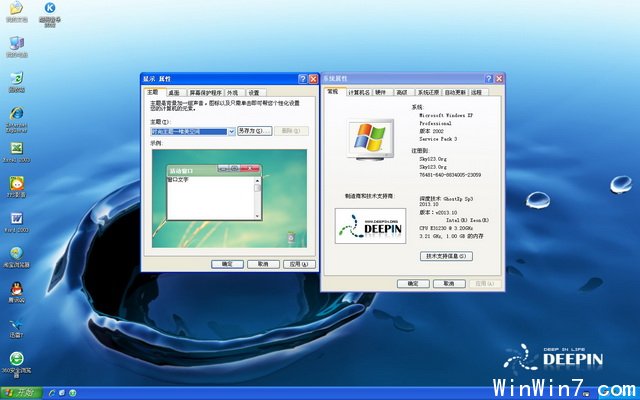Screen dimensions: 640x400
Task: Open the 硬件 tab in System Properties
Action: click(x=382, y=92)
